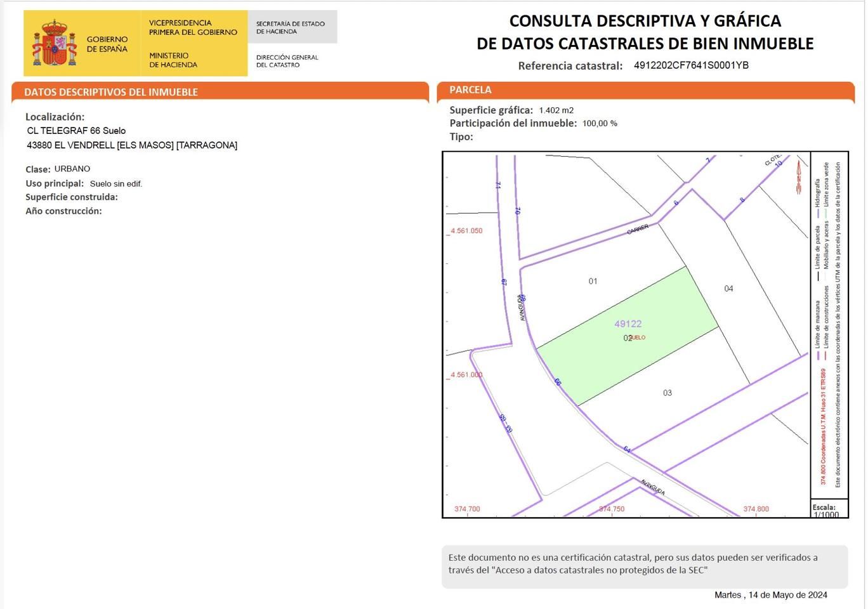
Task: Click the URBANO class value
Action: (72, 169)
